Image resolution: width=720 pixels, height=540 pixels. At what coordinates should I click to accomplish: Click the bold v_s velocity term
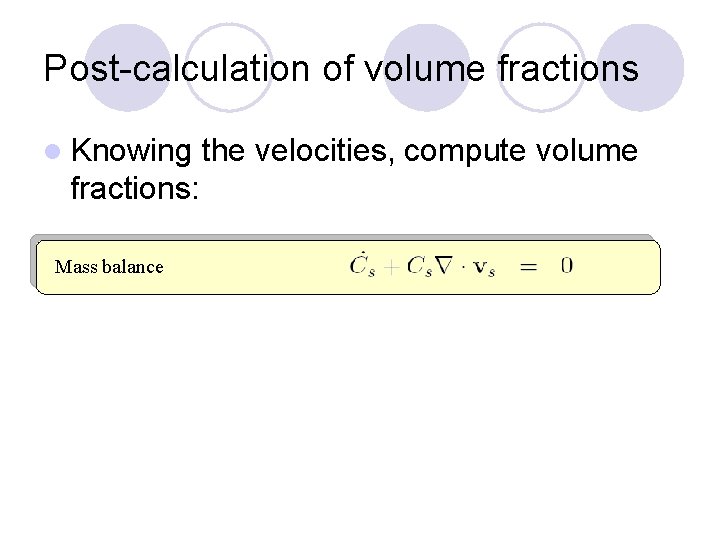pyautogui.click(x=484, y=267)
